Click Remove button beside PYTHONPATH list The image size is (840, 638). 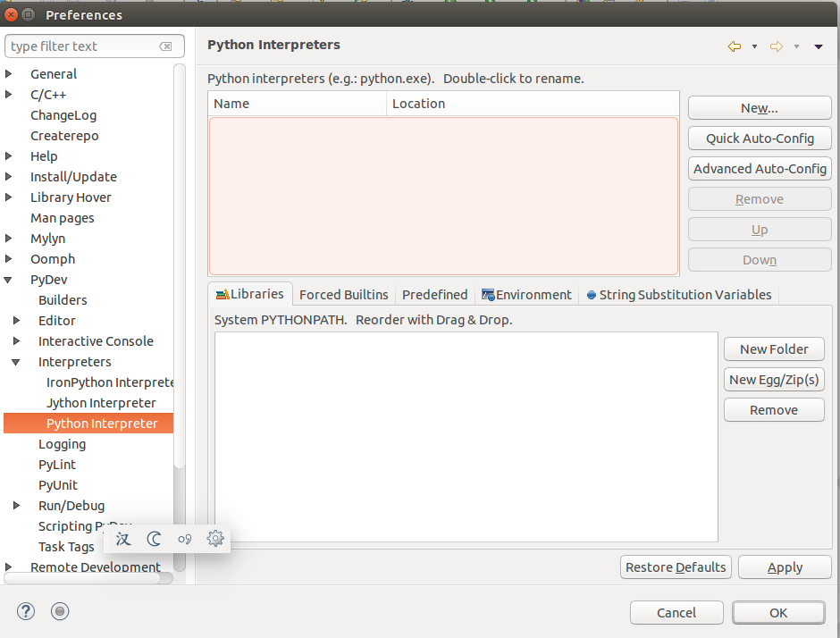tap(774, 410)
